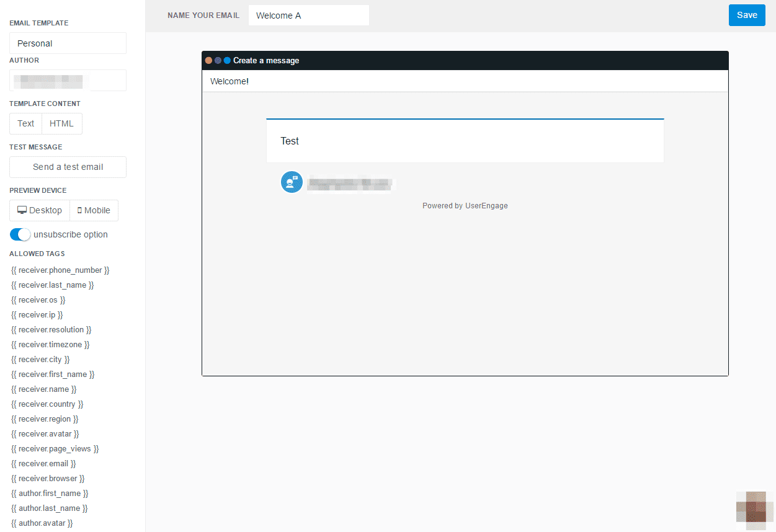Viewport: 776px width, 532px height.
Task: Click the avatar image in the Author field
Action: click(50, 80)
